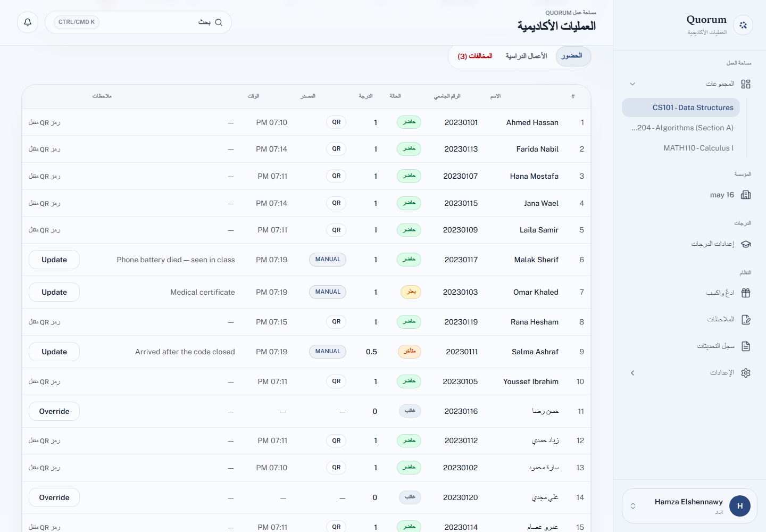
Task: Click the QR source badge for Ahmed Hassan
Action: pyautogui.click(x=336, y=122)
